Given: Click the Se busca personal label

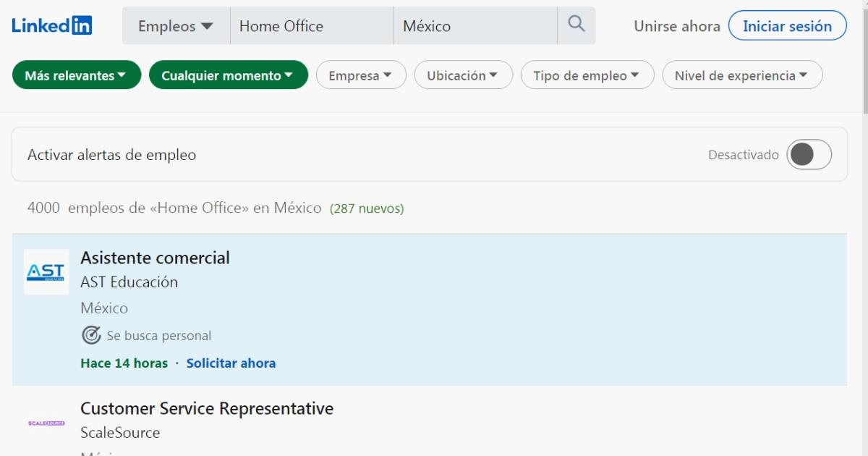Looking at the screenshot, I should click(159, 336).
